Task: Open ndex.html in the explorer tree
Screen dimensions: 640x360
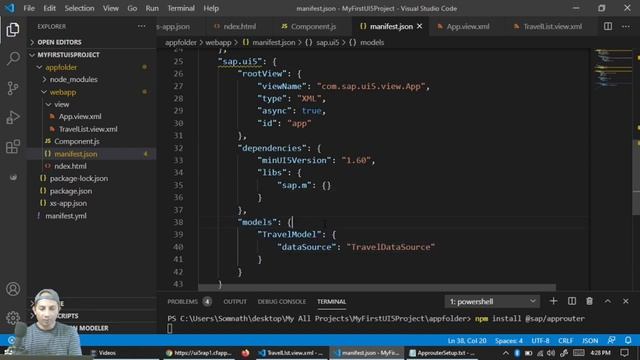Action: (x=92, y=166)
